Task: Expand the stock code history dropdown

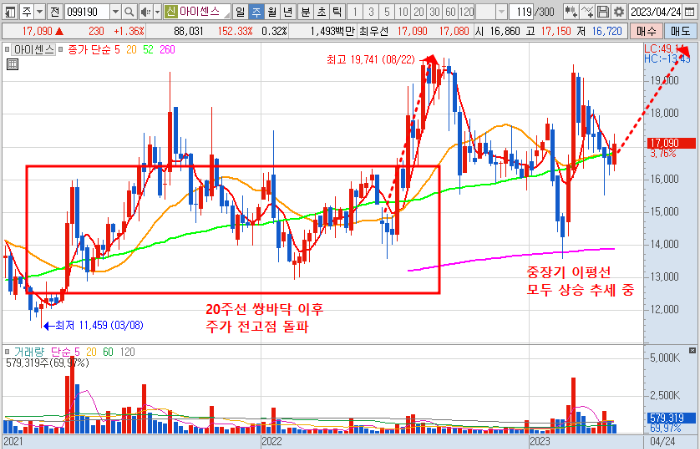Action: pyautogui.click(x=115, y=12)
